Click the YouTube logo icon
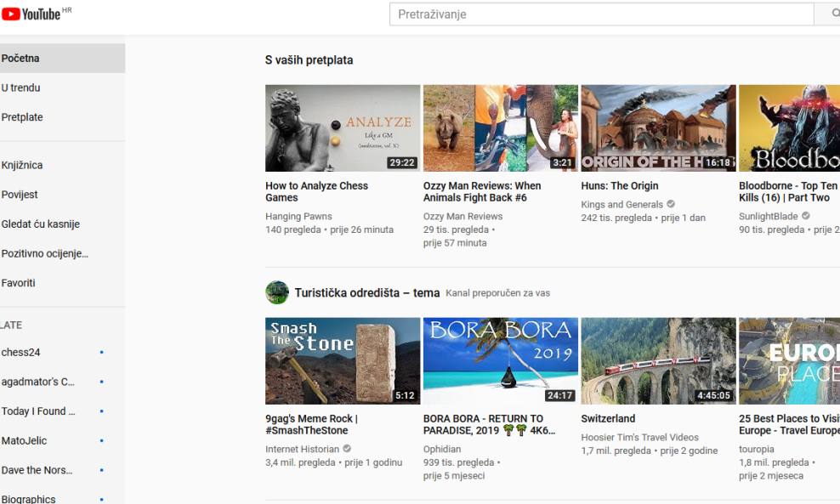 point(11,14)
